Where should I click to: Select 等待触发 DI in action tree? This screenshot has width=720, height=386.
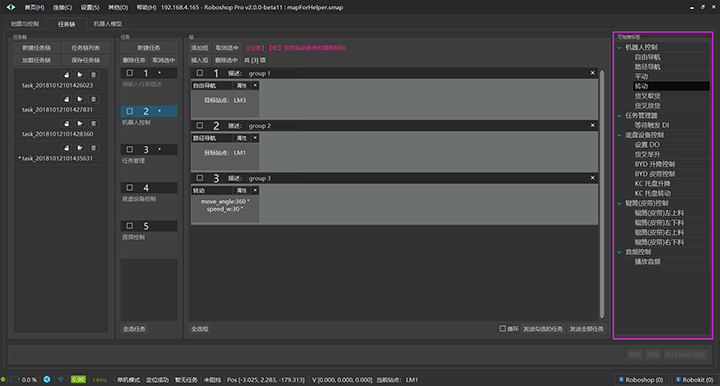pos(652,125)
